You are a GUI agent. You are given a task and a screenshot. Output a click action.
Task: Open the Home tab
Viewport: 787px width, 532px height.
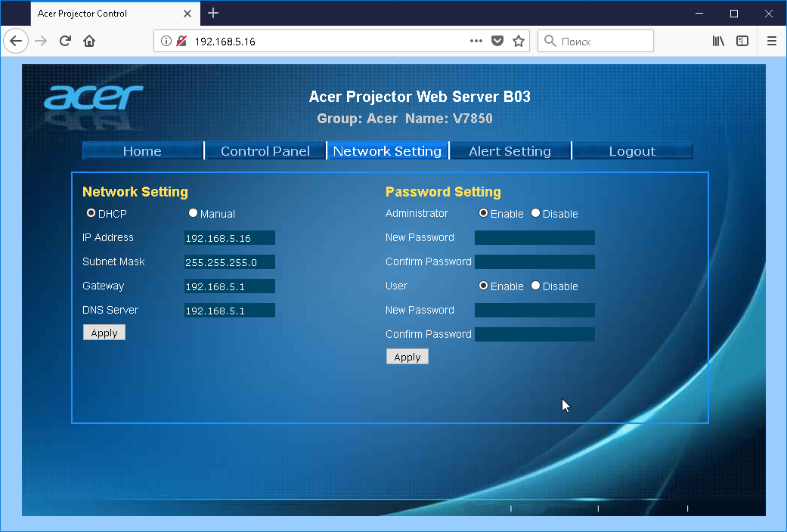click(143, 150)
